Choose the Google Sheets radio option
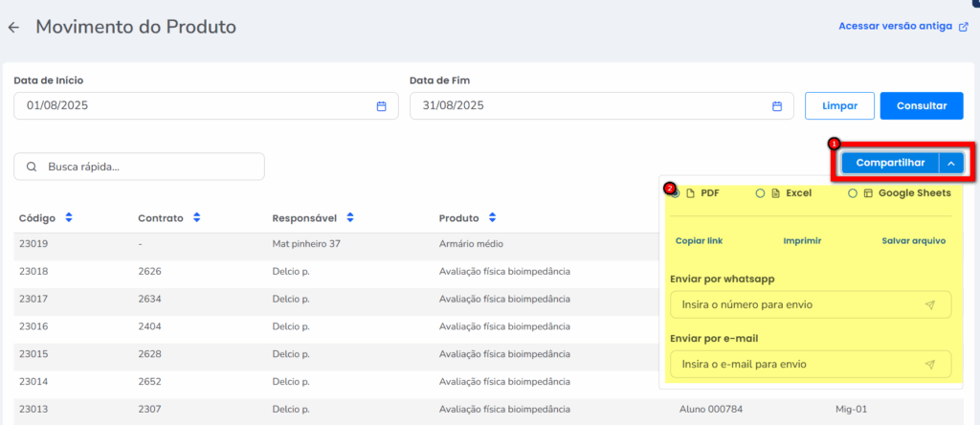The height and width of the screenshot is (425, 980). 853,193
